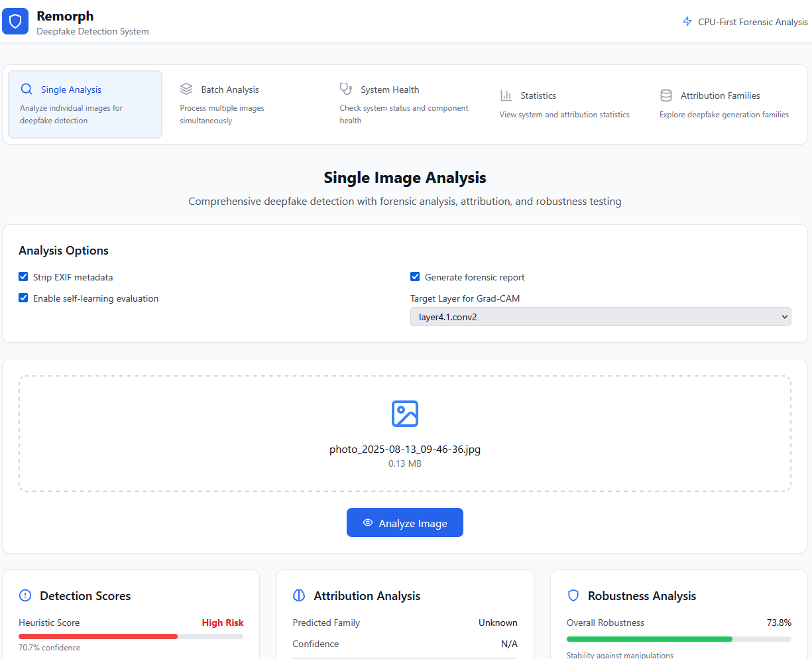
Task: Click the Predicted Family Unknown value
Action: [498, 623]
